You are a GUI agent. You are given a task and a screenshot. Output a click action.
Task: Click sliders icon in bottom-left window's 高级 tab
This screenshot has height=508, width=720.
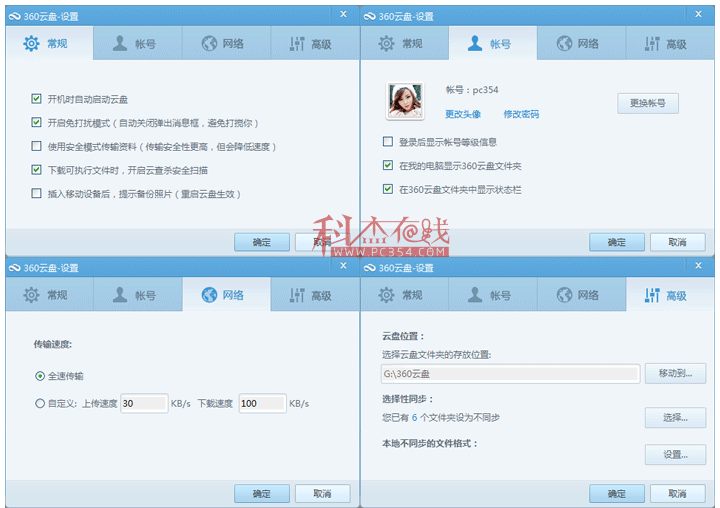[297, 295]
